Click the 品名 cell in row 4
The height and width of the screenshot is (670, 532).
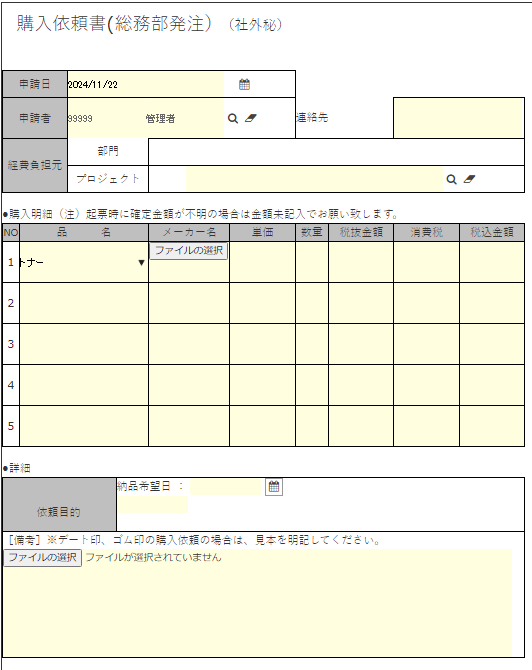[x=84, y=385]
